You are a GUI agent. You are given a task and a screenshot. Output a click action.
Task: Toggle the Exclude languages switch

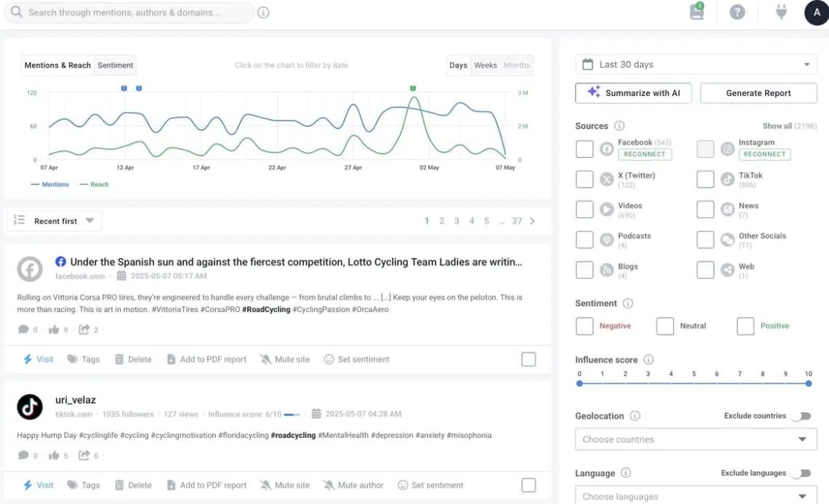coord(802,473)
